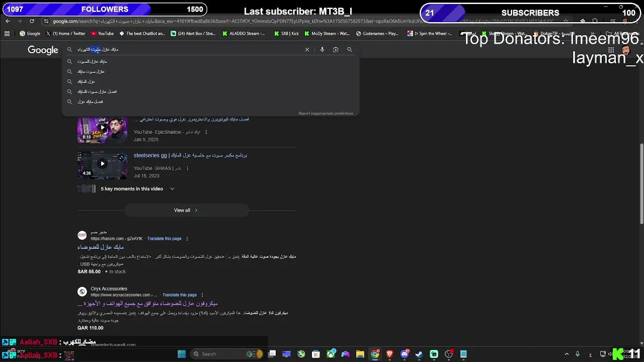Switch to Chrome in taskbar
Screen dimensions: 644x362
pyautogui.click(x=375, y=354)
